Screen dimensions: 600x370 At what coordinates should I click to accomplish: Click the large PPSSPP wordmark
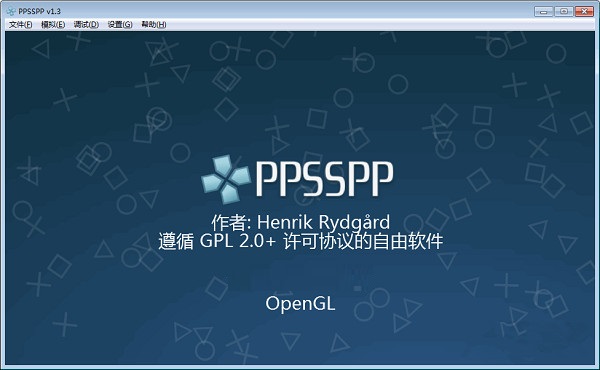pyautogui.click(x=324, y=179)
